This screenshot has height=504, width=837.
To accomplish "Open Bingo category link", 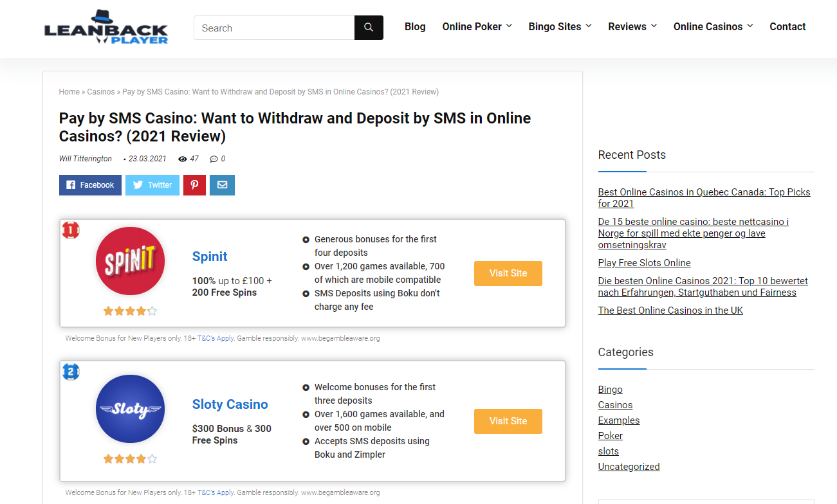I will click(x=610, y=390).
